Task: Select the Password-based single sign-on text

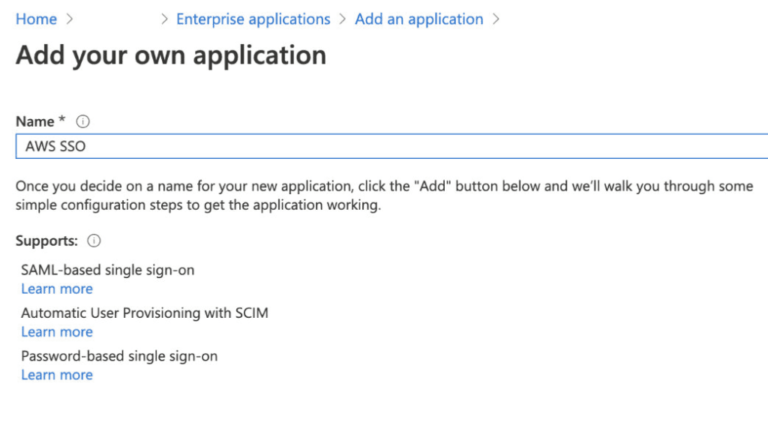Action: point(119,356)
